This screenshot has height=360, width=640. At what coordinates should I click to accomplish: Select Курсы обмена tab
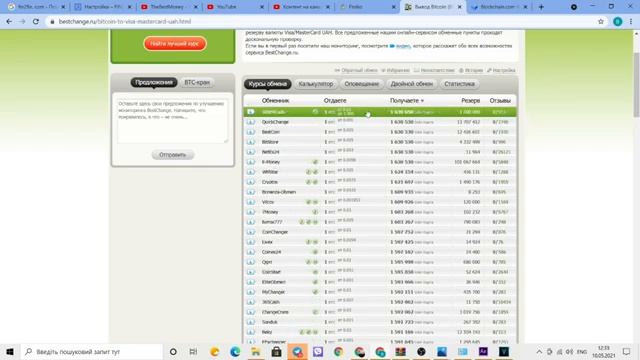pyautogui.click(x=268, y=84)
